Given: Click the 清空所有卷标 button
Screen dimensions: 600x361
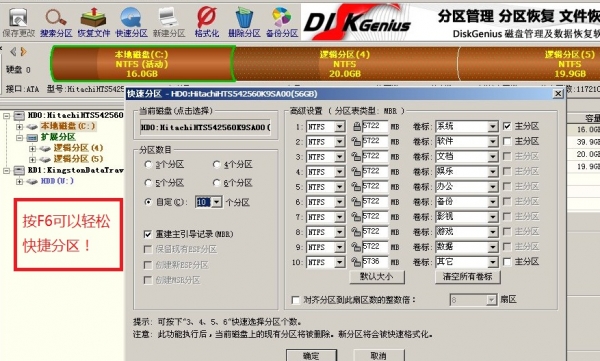Looking at the screenshot, I should click(x=468, y=277).
